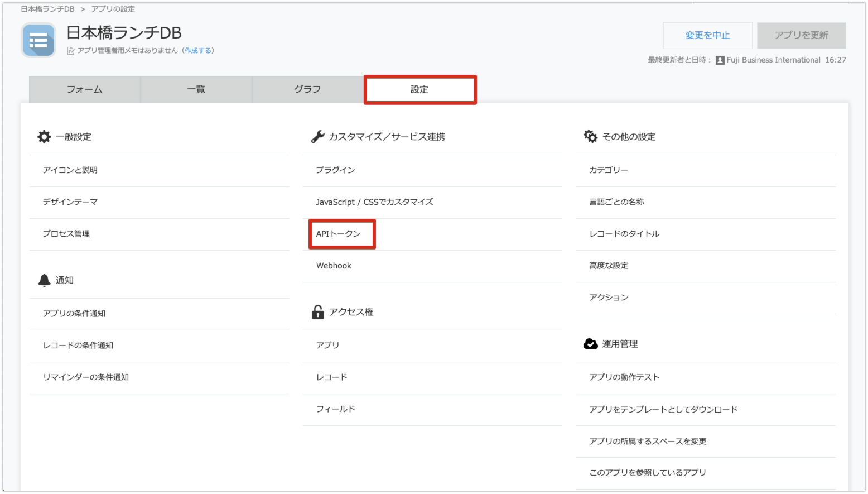Click the user icon beside Fuji Business International

720,60
